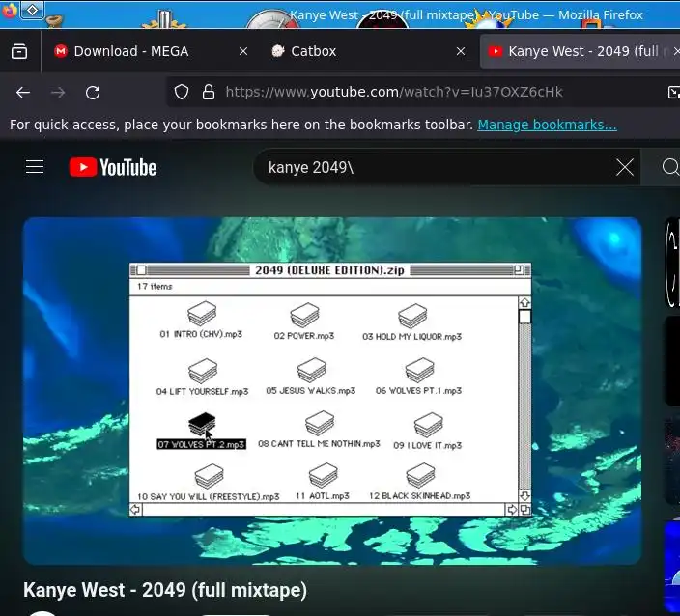Click 02 POWER.mp3 file icon
The width and height of the screenshot is (680, 616).
click(x=304, y=315)
